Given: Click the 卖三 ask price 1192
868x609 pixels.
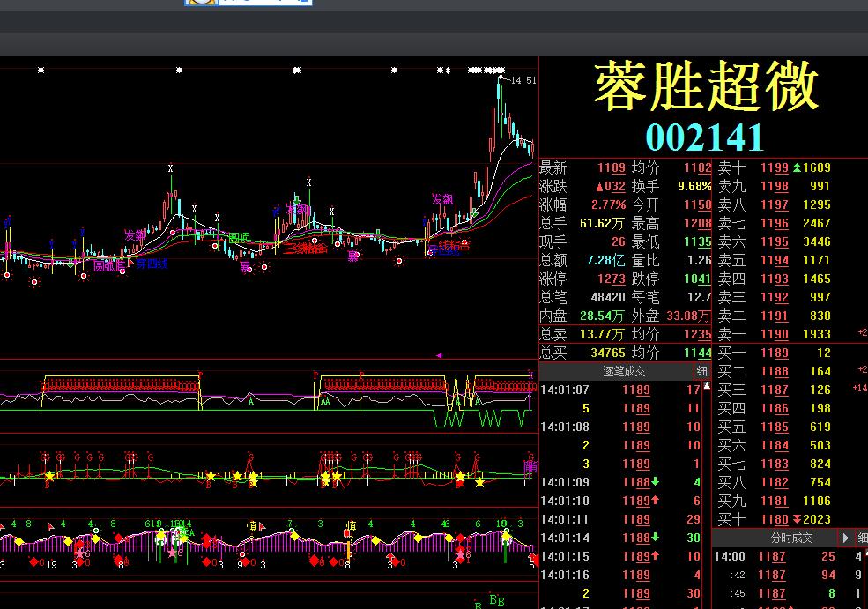Looking at the screenshot, I should (x=775, y=297).
